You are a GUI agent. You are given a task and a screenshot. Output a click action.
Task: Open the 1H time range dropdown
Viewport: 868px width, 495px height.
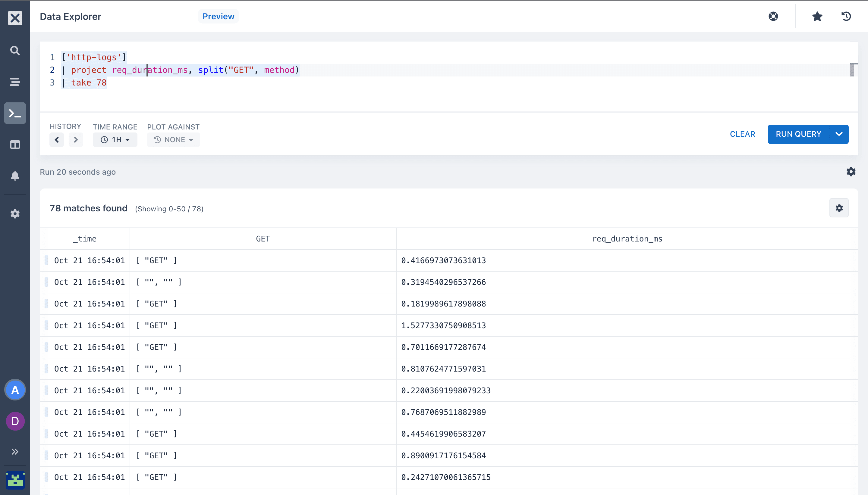pyautogui.click(x=115, y=140)
